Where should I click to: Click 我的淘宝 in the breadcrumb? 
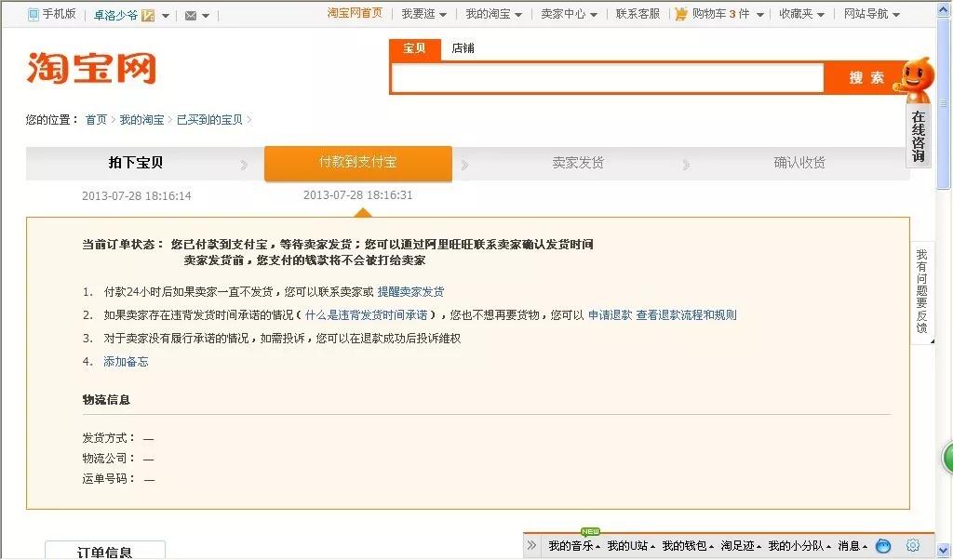(141, 120)
